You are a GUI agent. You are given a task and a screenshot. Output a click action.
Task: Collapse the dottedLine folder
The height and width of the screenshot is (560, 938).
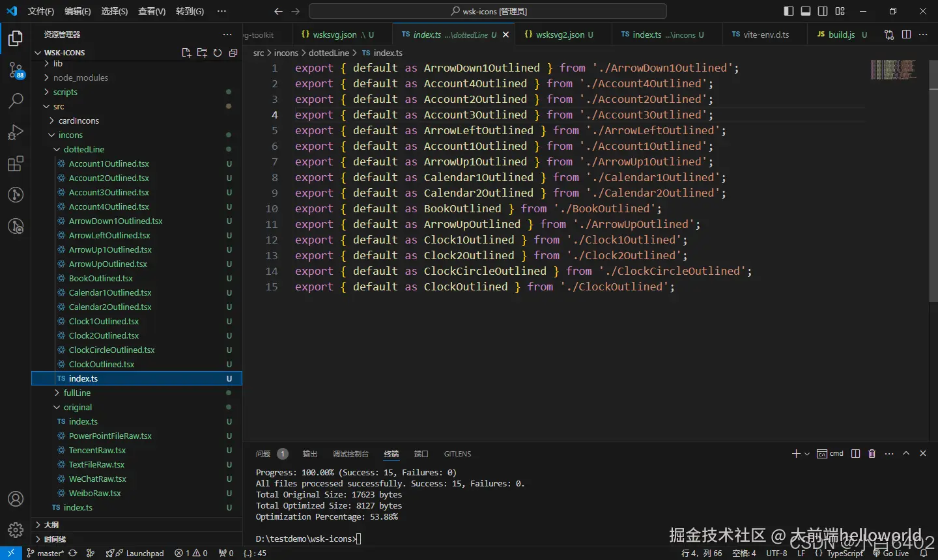pyautogui.click(x=83, y=149)
